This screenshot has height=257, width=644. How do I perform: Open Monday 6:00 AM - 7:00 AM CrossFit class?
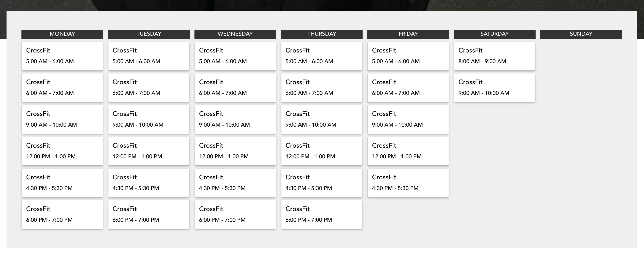pyautogui.click(x=62, y=88)
